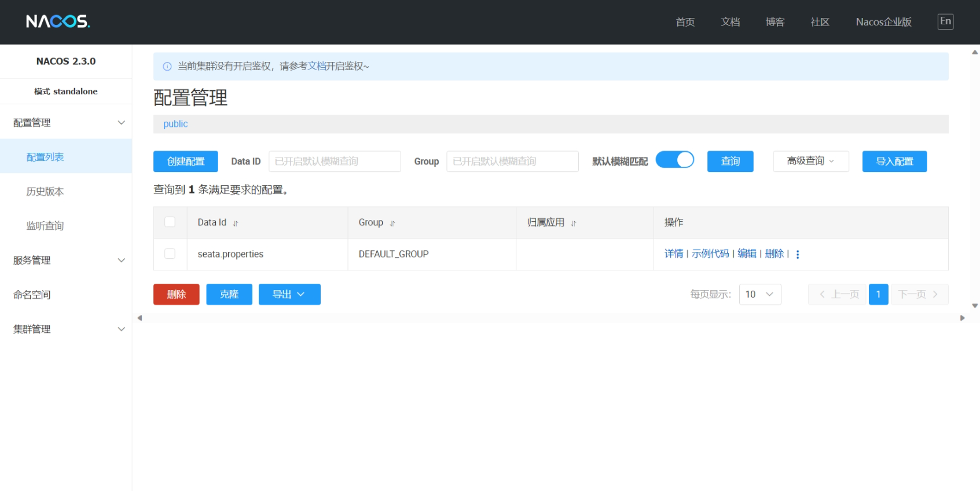Viewport: 980px width, 491px height.
Task: Click the info icon in the auth notice
Action: pyautogui.click(x=167, y=67)
